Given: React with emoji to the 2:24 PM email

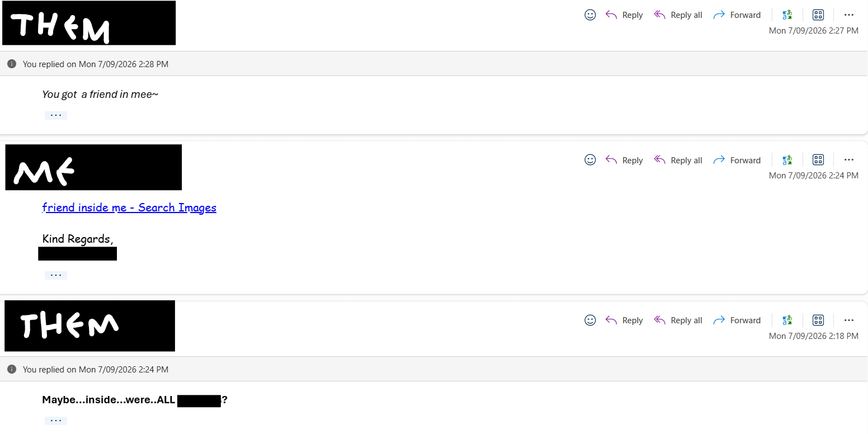Looking at the screenshot, I should click(590, 160).
